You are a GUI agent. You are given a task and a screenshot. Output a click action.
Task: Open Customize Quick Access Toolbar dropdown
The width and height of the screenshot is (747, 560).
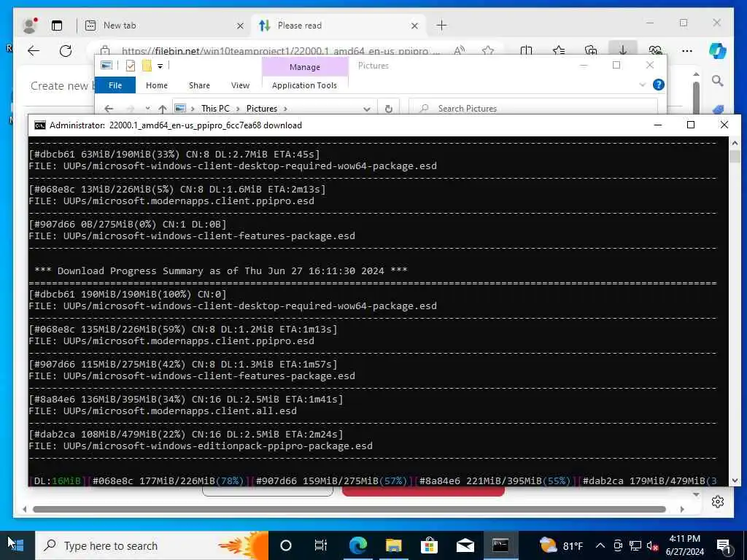coord(160,66)
